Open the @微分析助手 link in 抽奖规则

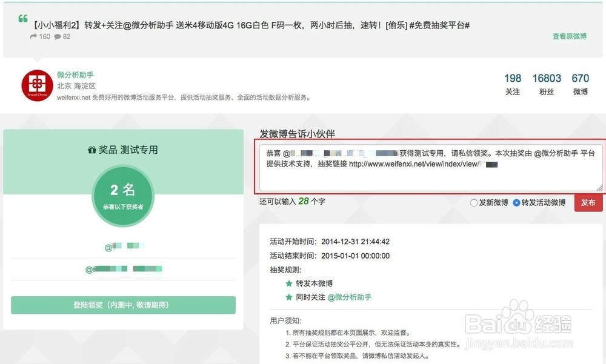click(x=350, y=297)
